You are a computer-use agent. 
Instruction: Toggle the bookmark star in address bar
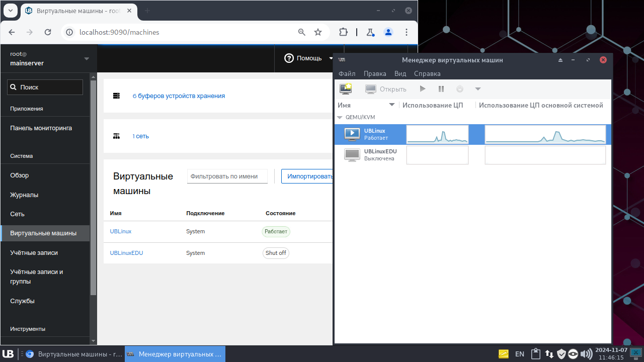point(317,32)
